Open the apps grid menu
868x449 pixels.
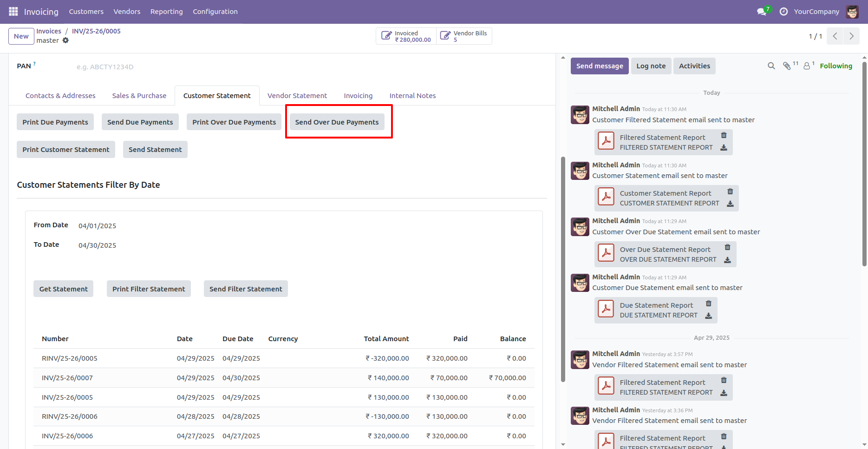click(x=13, y=11)
